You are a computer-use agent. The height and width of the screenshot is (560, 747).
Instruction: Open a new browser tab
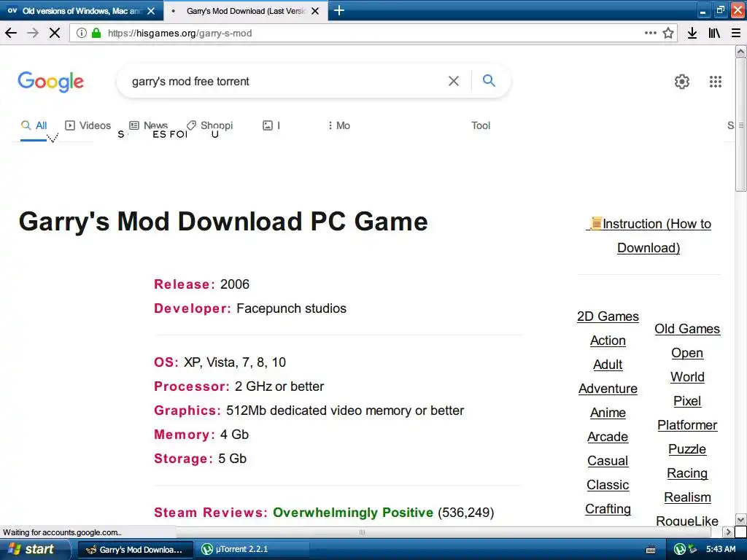click(x=338, y=10)
